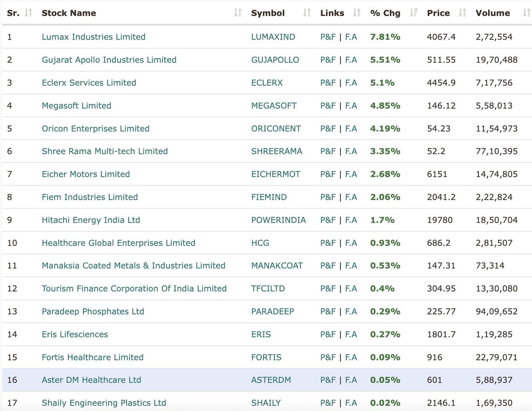Viewport: 532px width, 411px height.
Task: Open Manaksia Coated Metals & Industries link
Action: pos(133,266)
